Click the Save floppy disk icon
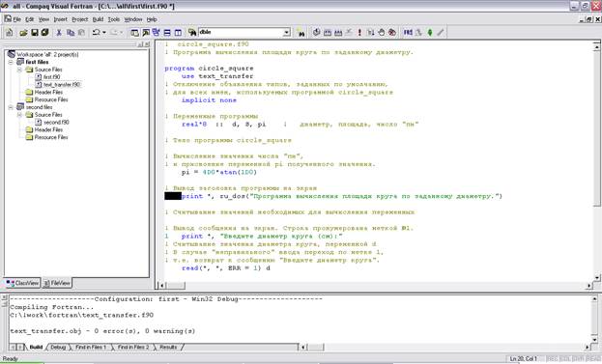602x364 pixels. (x=35, y=33)
